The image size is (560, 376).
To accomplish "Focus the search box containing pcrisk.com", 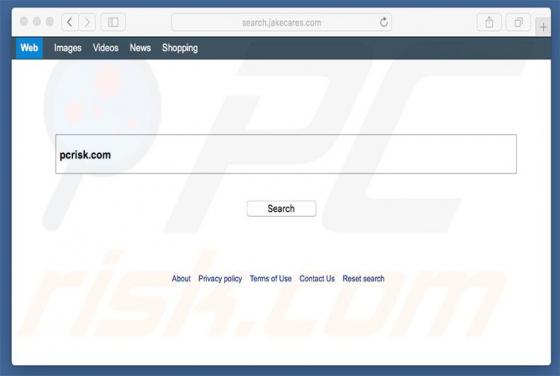I will click(x=286, y=154).
